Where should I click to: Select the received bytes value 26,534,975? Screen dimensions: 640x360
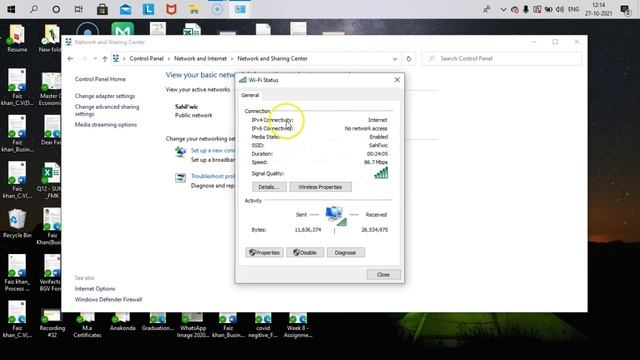point(374,230)
